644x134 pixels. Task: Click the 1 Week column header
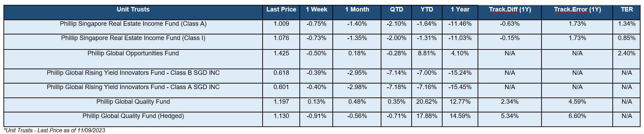click(x=316, y=10)
